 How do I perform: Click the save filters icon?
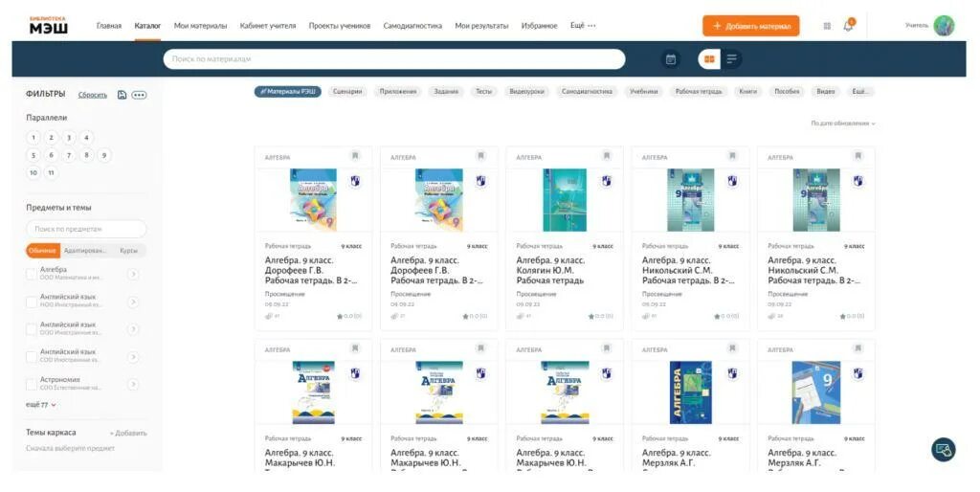(122, 95)
